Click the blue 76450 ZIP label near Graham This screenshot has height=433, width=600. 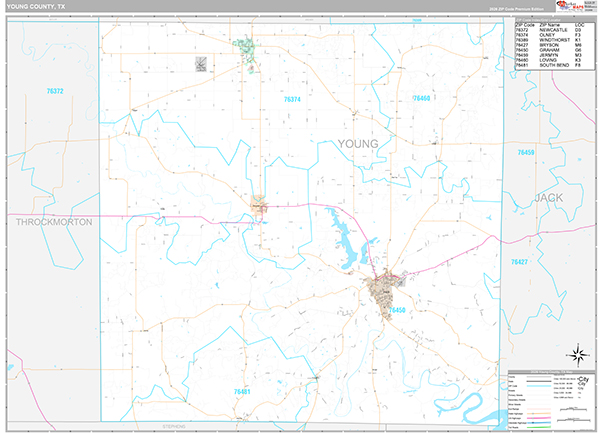coord(397,310)
